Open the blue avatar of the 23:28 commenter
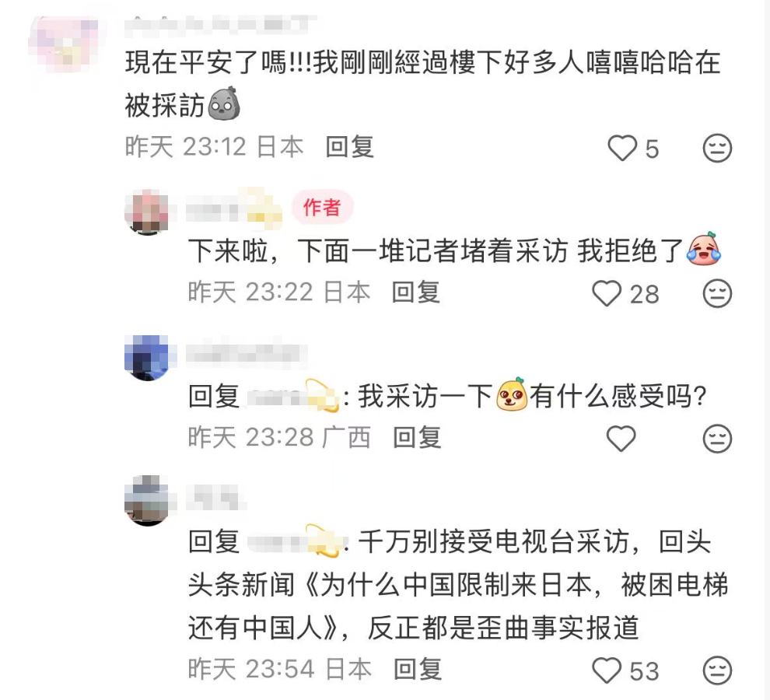The width and height of the screenshot is (770, 700). click(x=147, y=358)
